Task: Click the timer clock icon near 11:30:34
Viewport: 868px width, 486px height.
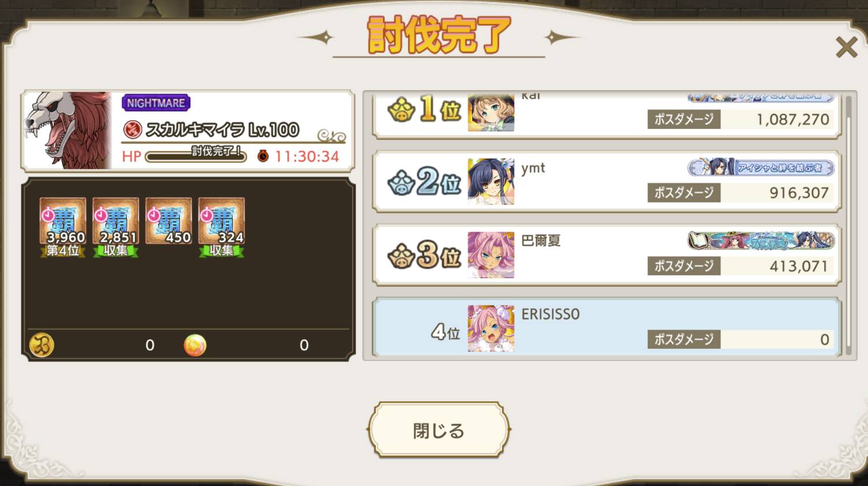Action: coord(263,156)
